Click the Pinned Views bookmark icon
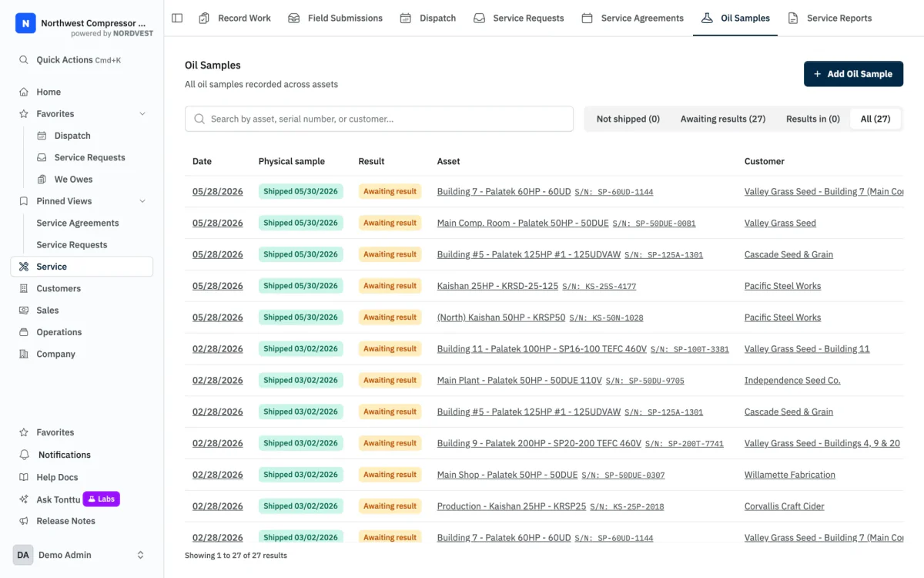This screenshot has width=924, height=578. [x=23, y=201]
